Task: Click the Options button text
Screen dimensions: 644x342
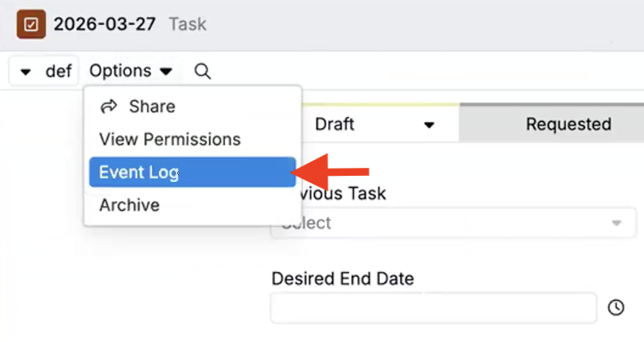Action: coord(120,71)
